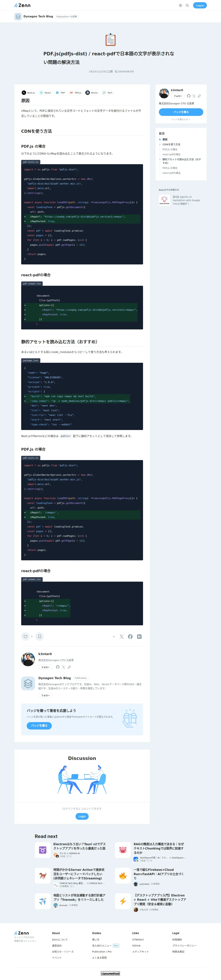Open search with the magnifier icon

187,5
